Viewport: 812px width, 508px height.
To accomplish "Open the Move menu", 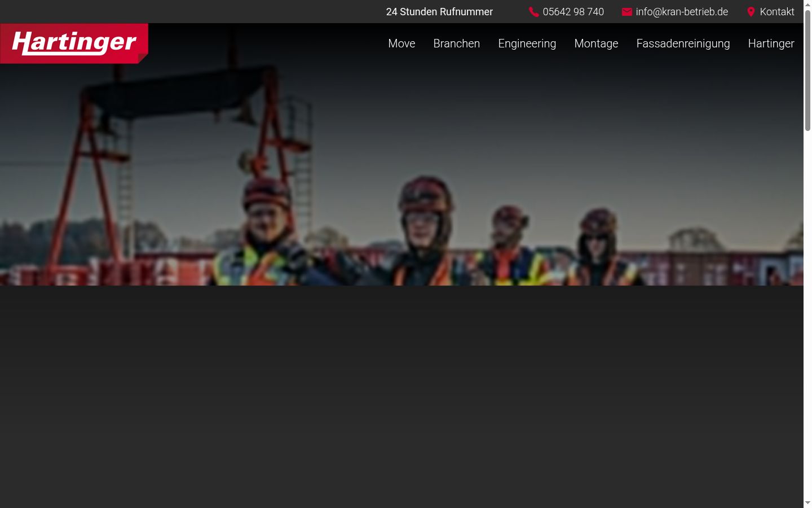I will pyautogui.click(x=401, y=43).
